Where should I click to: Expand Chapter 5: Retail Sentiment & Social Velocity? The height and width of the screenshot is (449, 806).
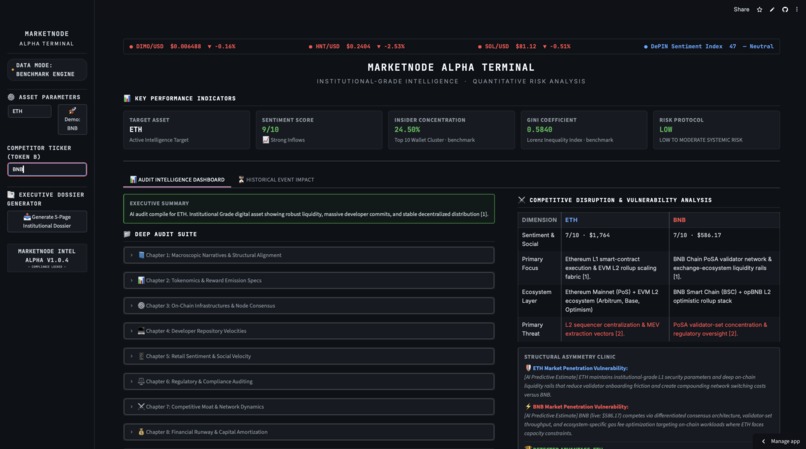[x=308, y=356]
